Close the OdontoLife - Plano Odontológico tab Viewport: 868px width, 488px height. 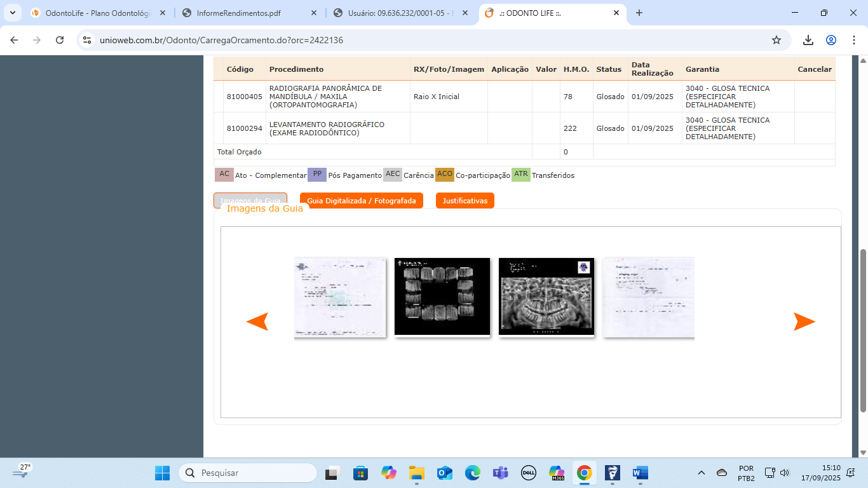(x=161, y=13)
